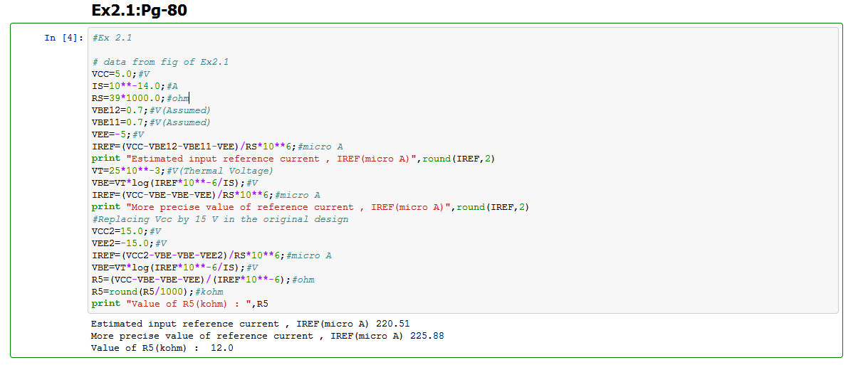Screen dimensions: 868x365
Task: Click the 'Estimated input reference current' print statement
Action: 293,159
